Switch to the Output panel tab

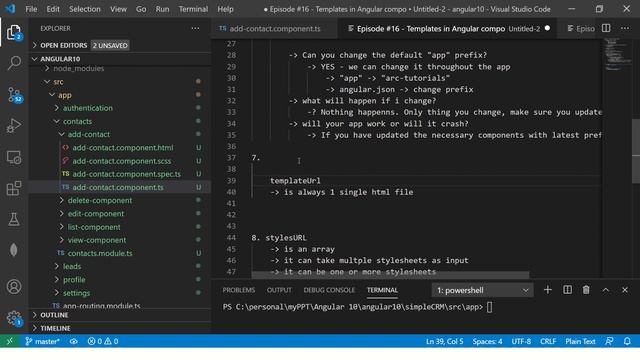279,290
